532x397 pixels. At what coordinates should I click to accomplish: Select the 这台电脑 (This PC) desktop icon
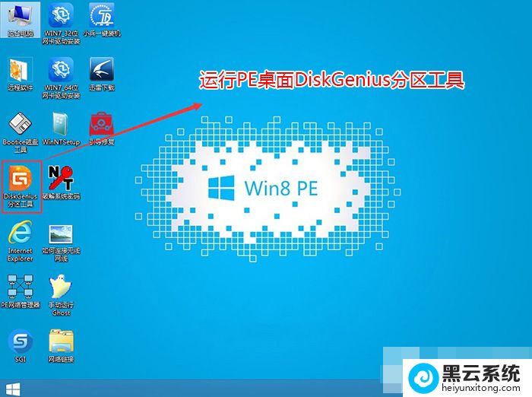click(20, 15)
